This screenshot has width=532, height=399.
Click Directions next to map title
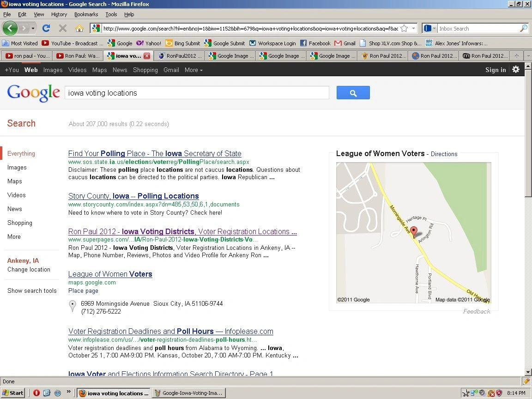tap(444, 154)
